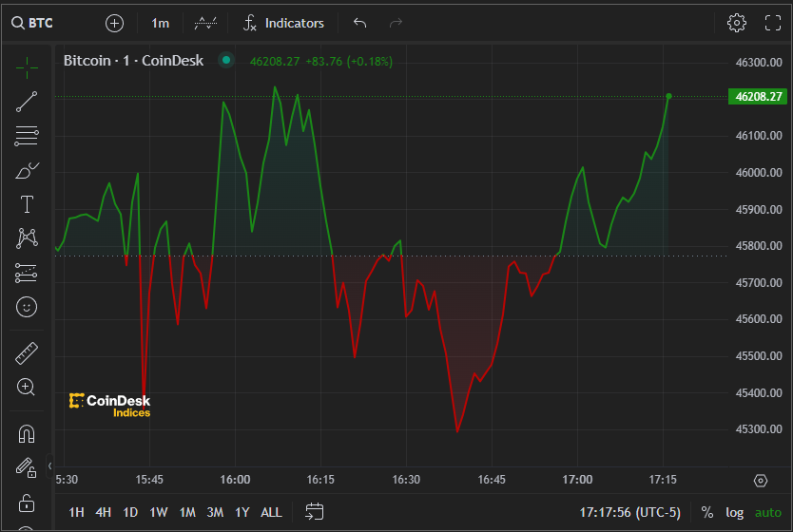Undo the last chart action
The width and height of the screenshot is (793, 532).
click(360, 23)
